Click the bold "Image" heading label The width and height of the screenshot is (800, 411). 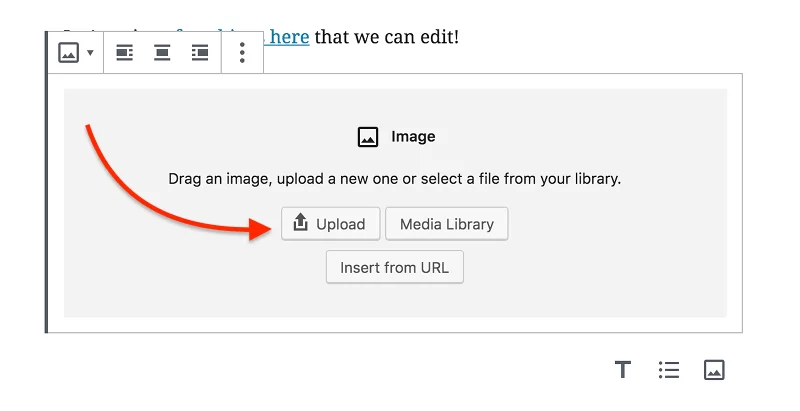(x=413, y=137)
